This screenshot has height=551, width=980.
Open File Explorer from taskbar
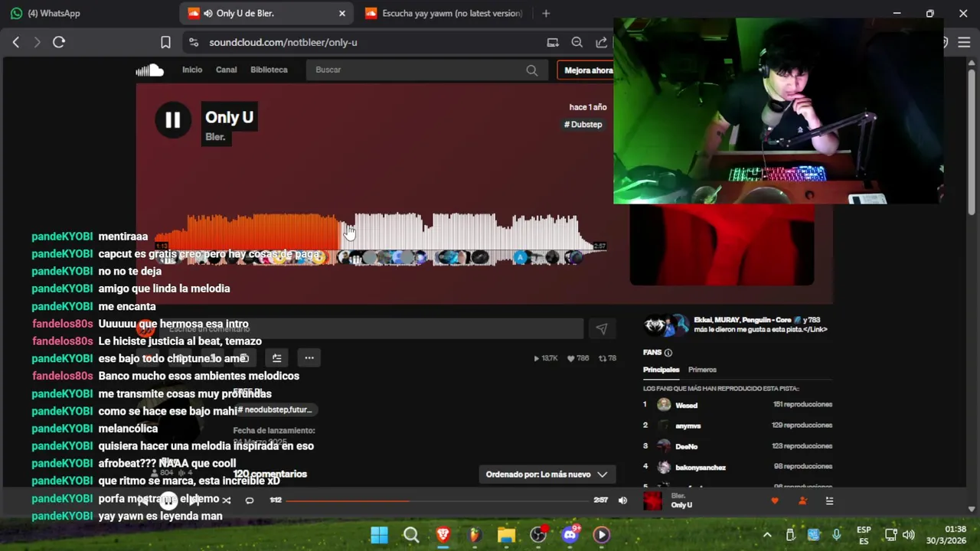(x=506, y=535)
